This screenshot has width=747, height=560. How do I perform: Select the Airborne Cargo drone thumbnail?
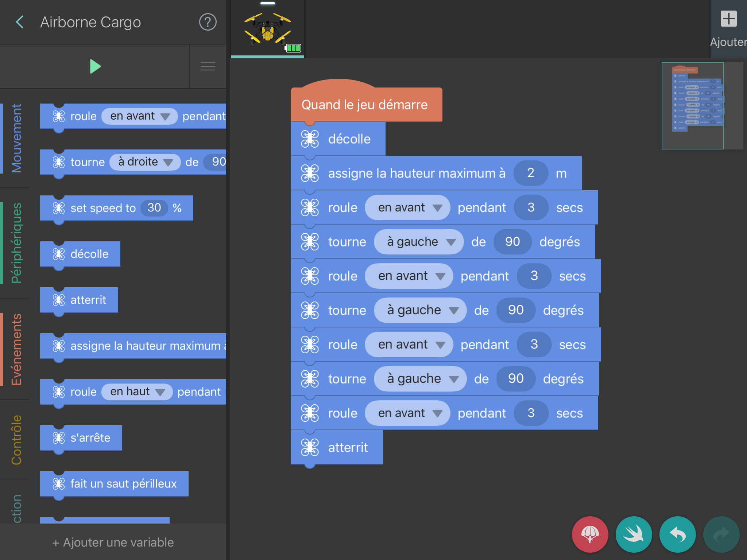point(268,29)
